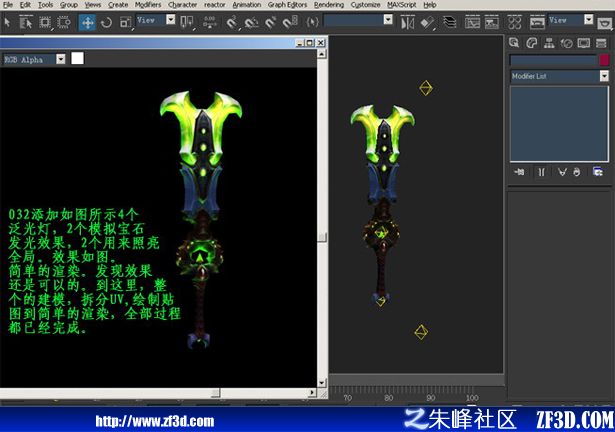Open the Character menu
The width and height of the screenshot is (615, 432).
point(182,5)
